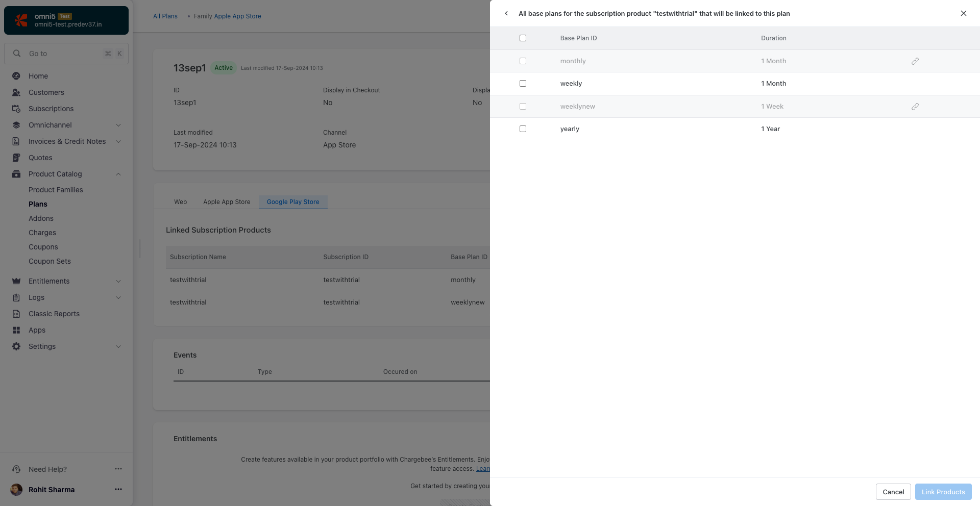The width and height of the screenshot is (980, 506).
Task: Switch to the Apple App Store tab
Action: (227, 202)
